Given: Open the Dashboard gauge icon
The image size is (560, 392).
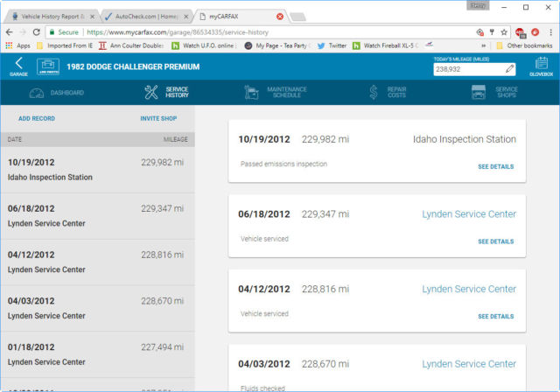Looking at the screenshot, I should 36,93.
